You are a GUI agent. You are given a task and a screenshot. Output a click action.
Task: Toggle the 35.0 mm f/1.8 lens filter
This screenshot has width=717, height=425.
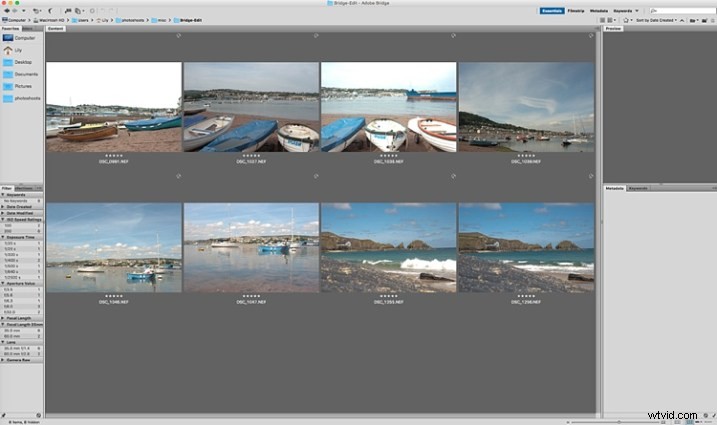point(21,348)
